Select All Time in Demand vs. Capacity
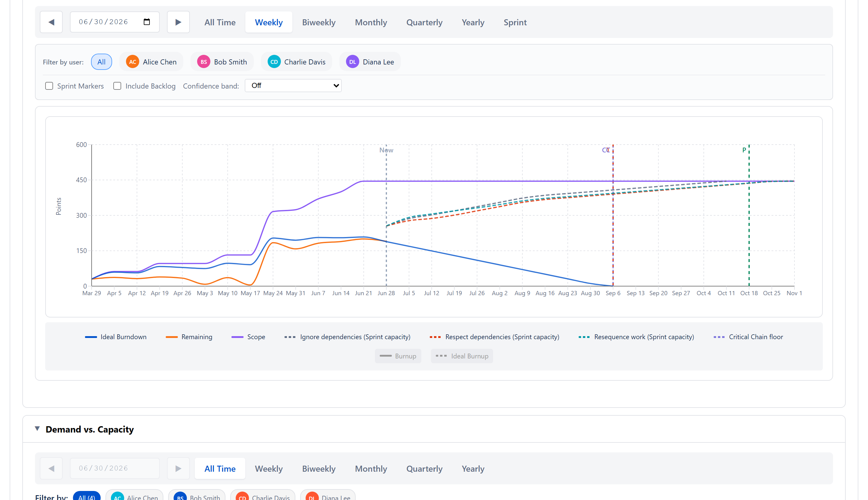The height and width of the screenshot is (500, 868). pyautogui.click(x=220, y=469)
